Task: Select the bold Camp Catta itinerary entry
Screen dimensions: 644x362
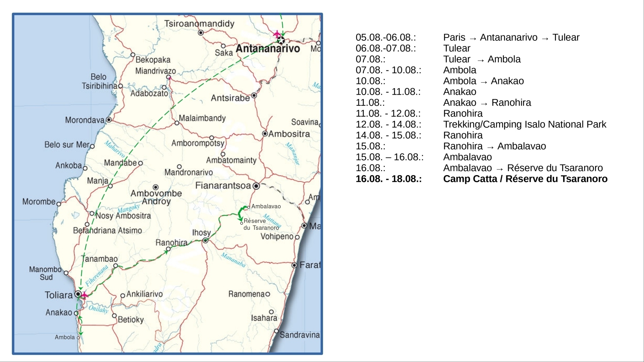Action: point(525,179)
